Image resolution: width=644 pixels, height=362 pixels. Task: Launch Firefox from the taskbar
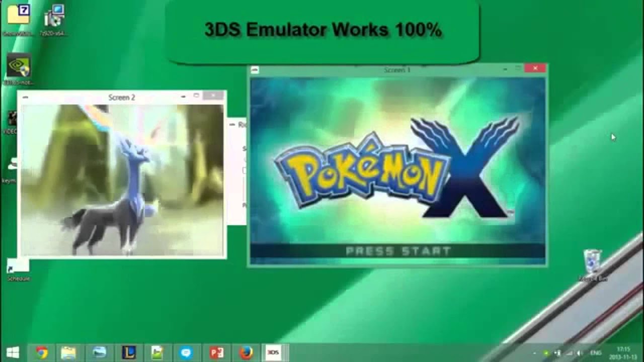pos(246,352)
